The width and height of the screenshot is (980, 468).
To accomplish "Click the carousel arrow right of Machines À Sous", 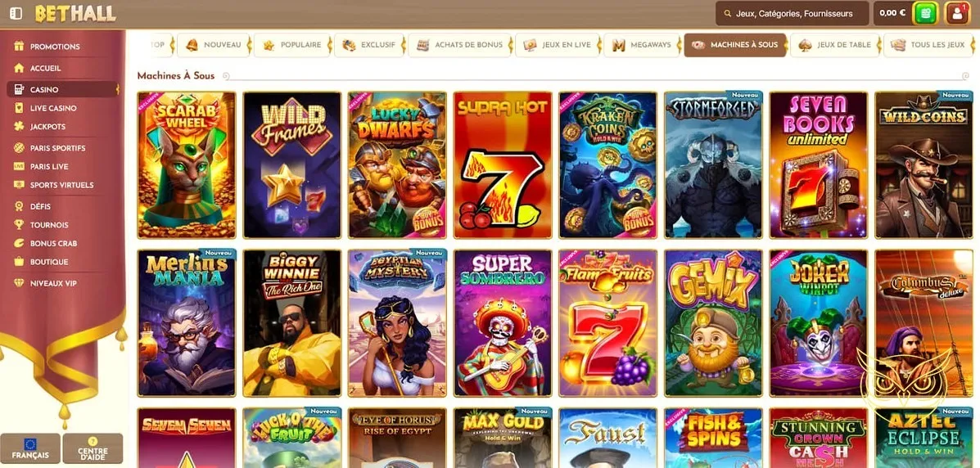I will tap(965, 75).
